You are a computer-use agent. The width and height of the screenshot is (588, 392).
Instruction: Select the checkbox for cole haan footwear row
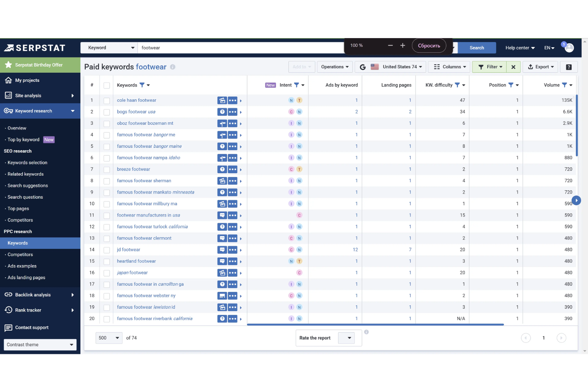pyautogui.click(x=106, y=100)
